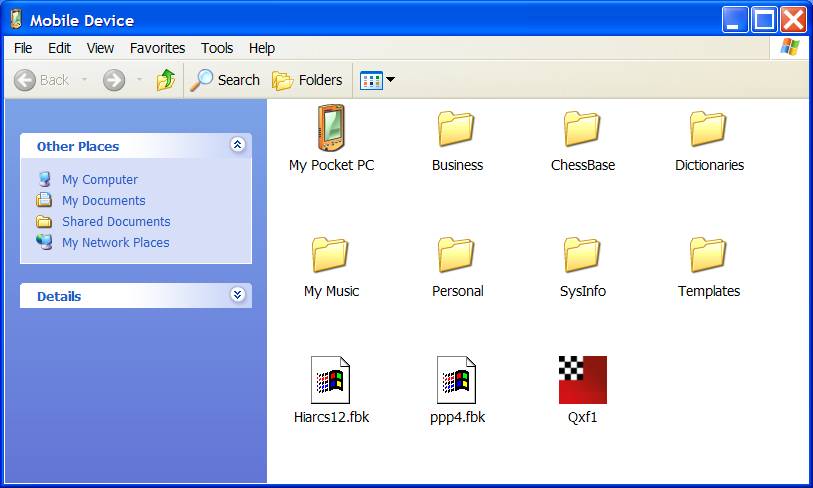Open the ChessBase folder
The width and height of the screenshot is (813, 488).
coord(582,129)
